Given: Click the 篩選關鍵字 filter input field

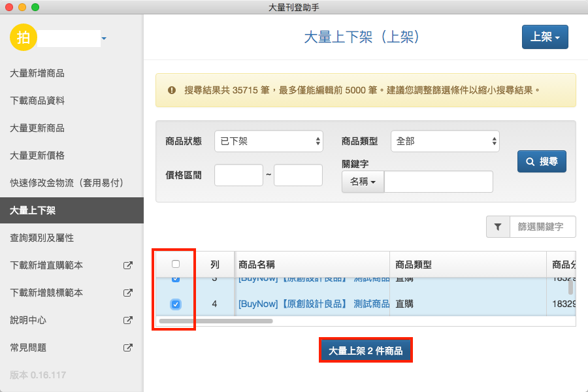Looking at the screenshot, I should coord(542,227).
